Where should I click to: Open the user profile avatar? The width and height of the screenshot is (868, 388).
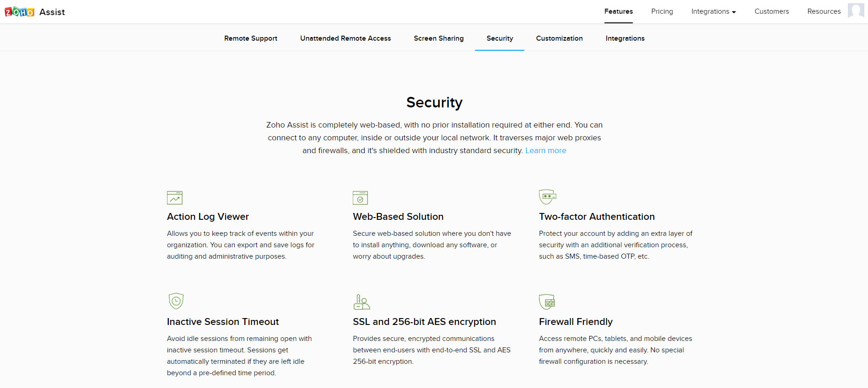pyautogui.click(x=856, y=11)
